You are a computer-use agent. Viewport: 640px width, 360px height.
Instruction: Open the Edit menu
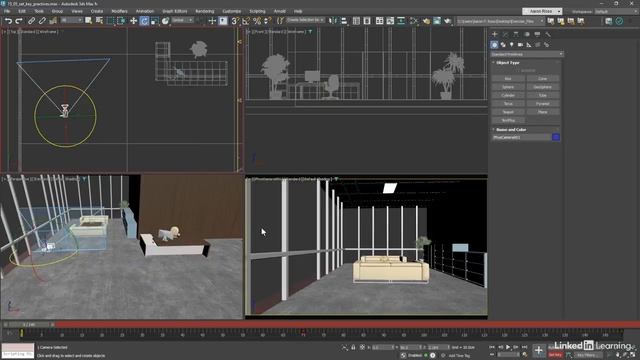[x=22, y=11]
